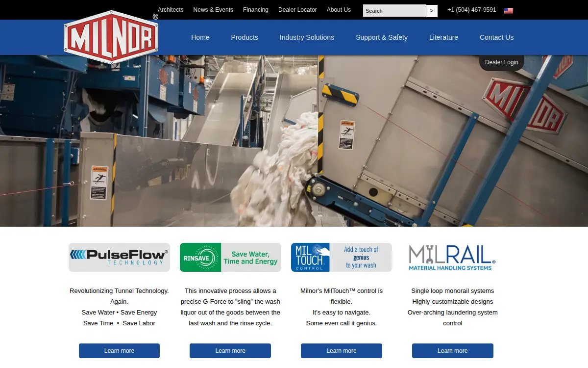Visit the About Us page
Viewport: 588px width, 368px height.
[339, 10]
